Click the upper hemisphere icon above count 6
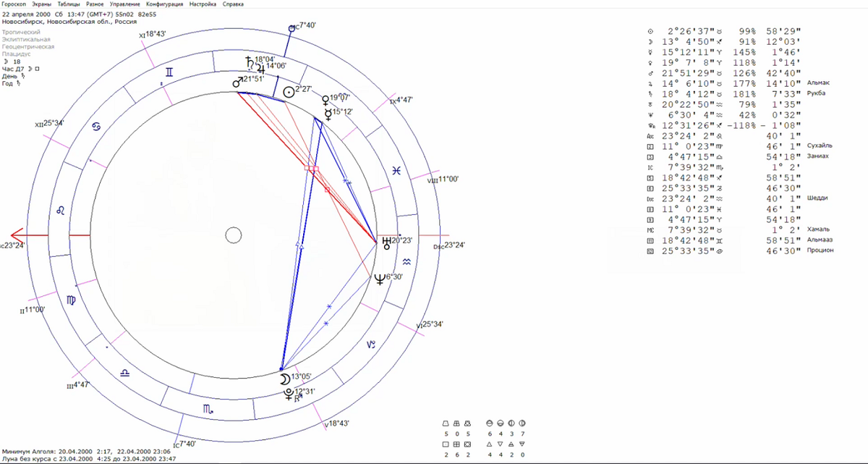868x464 pixels. click(x=489, y=423)
